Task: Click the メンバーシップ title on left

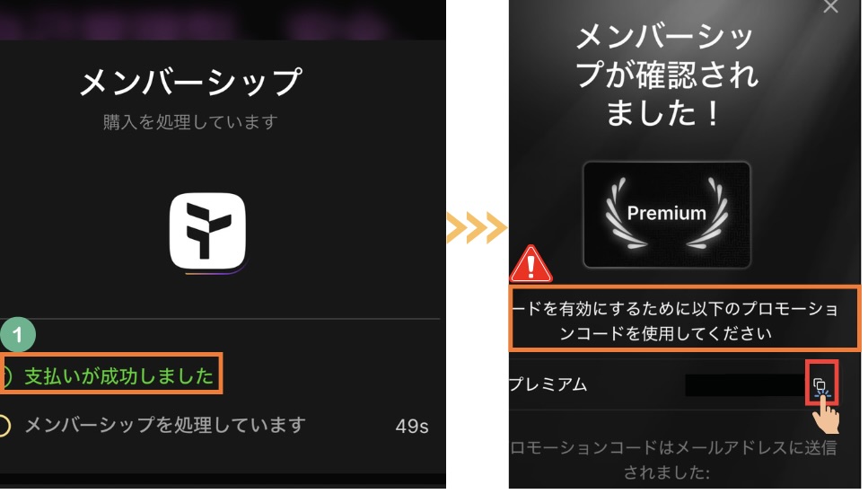Action: tap(191, 82)
